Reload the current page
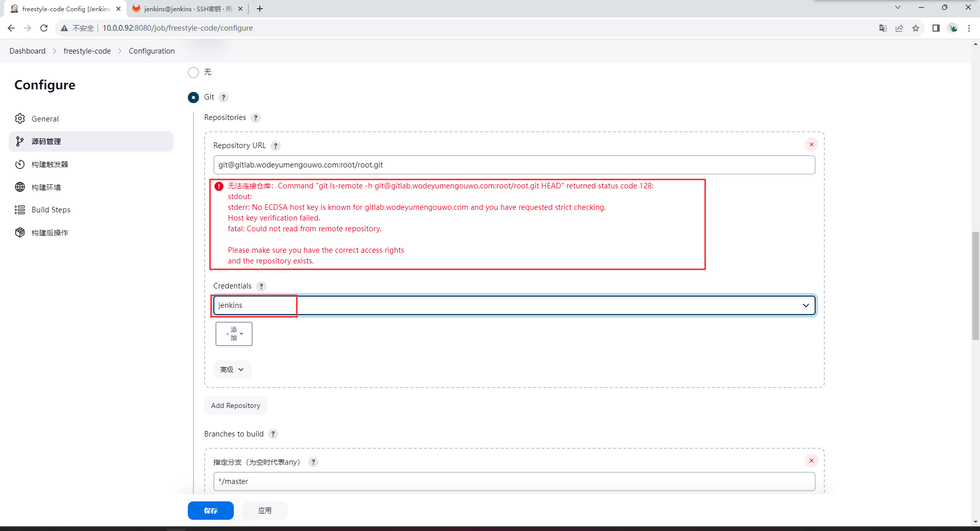This screenshot has width=980, height=531. [44, 28]
